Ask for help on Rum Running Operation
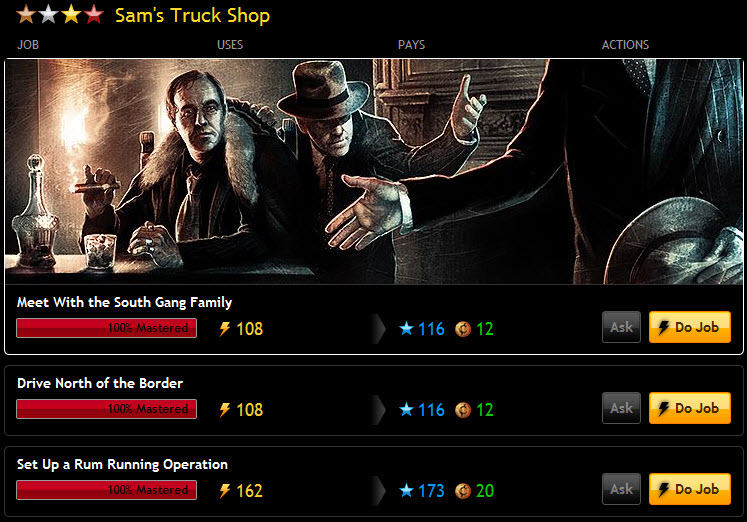The image size is (747, 522). click(x=621, y=489)
